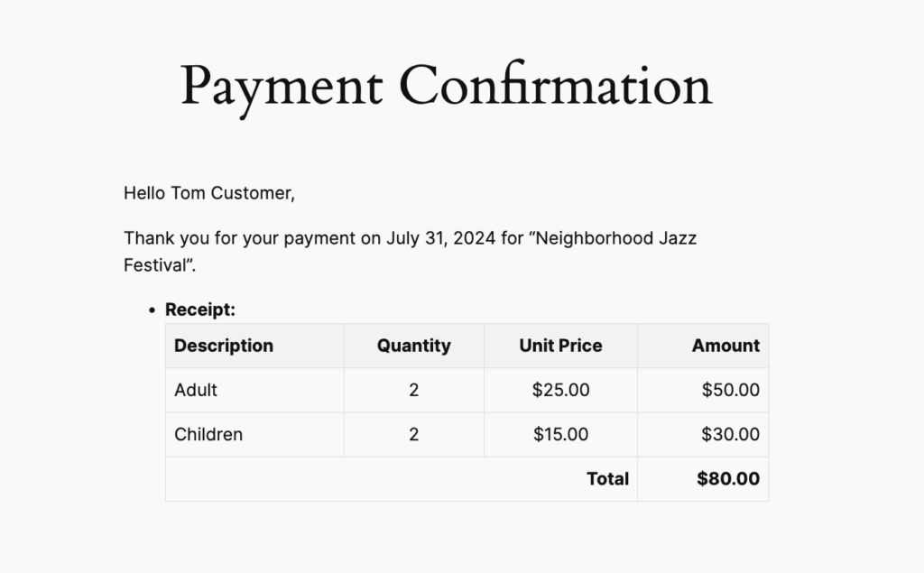
Task: Click the Adult description cell
Action: 196,390
